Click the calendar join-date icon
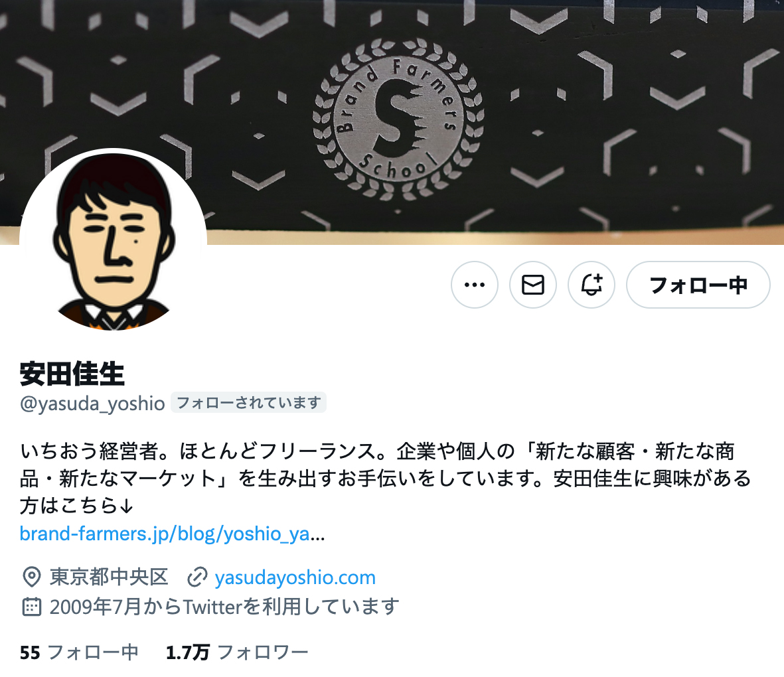Image resolution: width=784 pixels, height=677 pixels. (31, 607)
